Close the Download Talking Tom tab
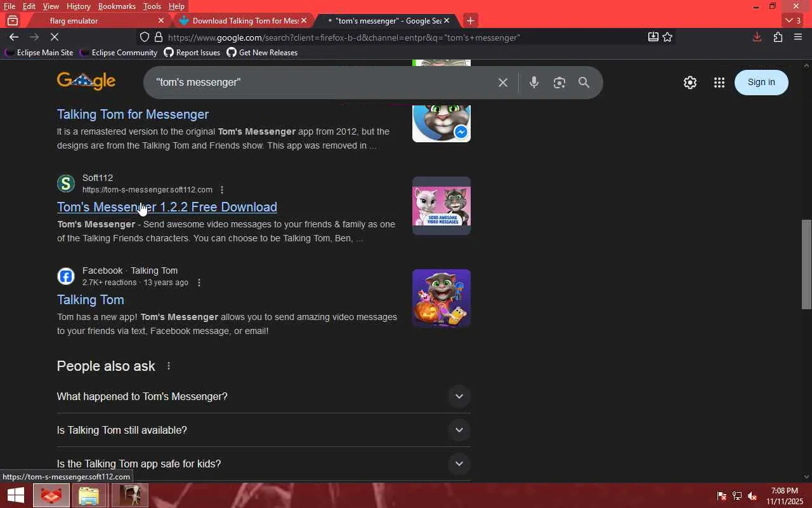 coord(304,20)
